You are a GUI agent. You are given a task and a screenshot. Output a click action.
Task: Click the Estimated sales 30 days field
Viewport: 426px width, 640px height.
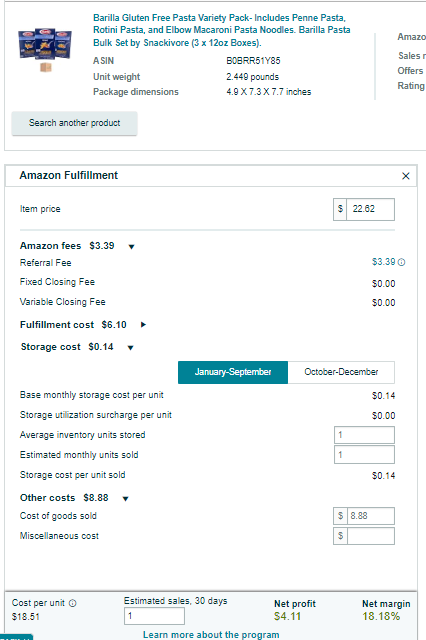154,616
